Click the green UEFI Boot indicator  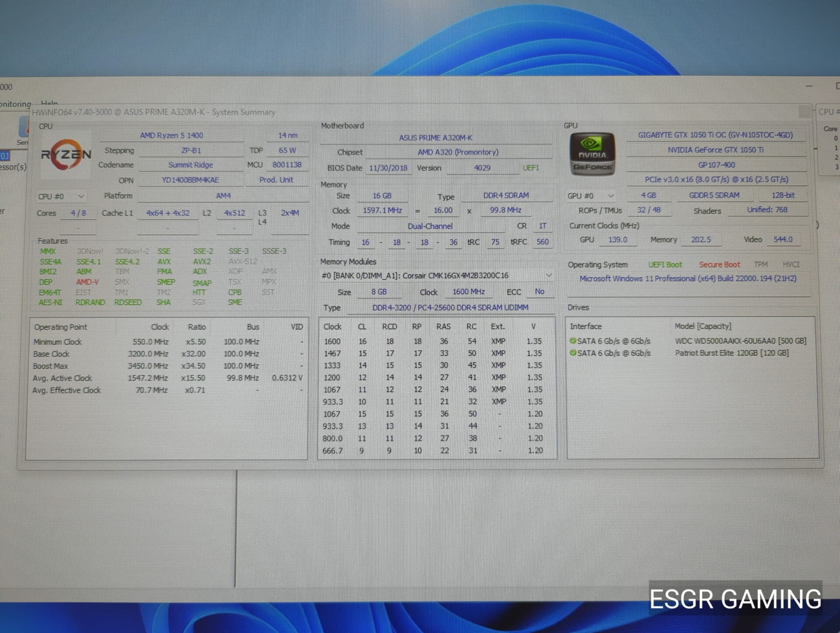click(665, 265)
